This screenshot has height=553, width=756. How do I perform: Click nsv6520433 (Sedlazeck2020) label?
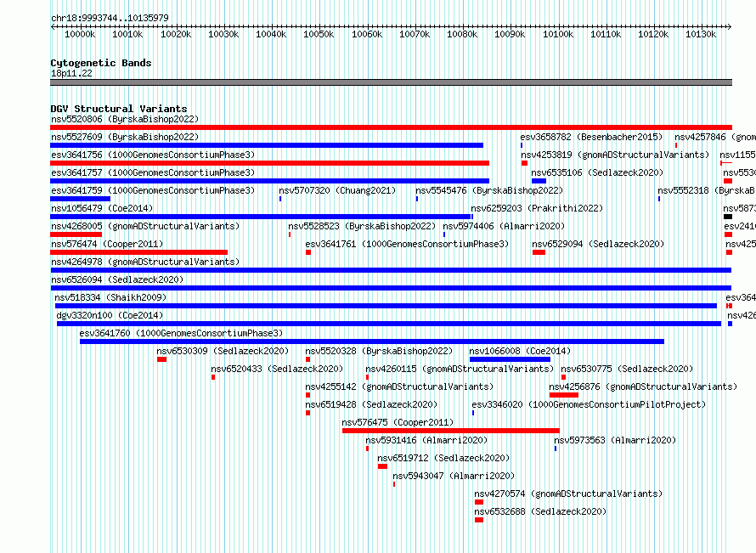pyautogui.click(x=277, y=369)
